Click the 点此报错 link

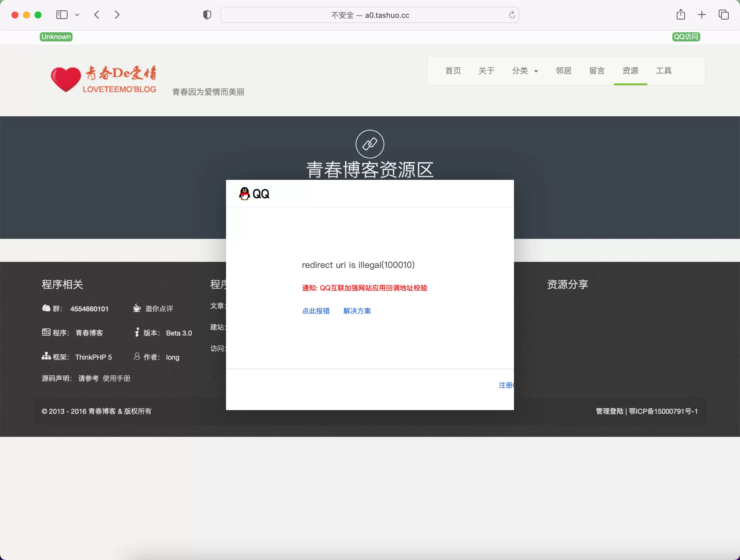(x=316, y=311)
